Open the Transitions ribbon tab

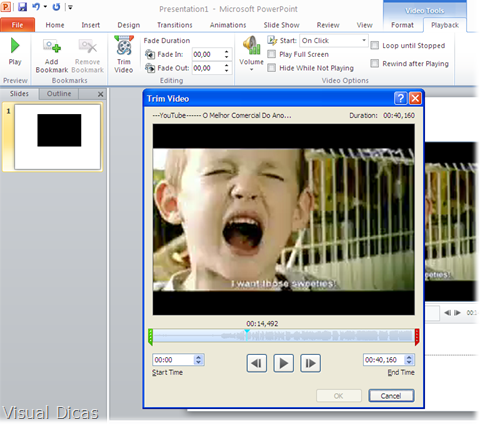pyautogui.click(x=175, y=25)
